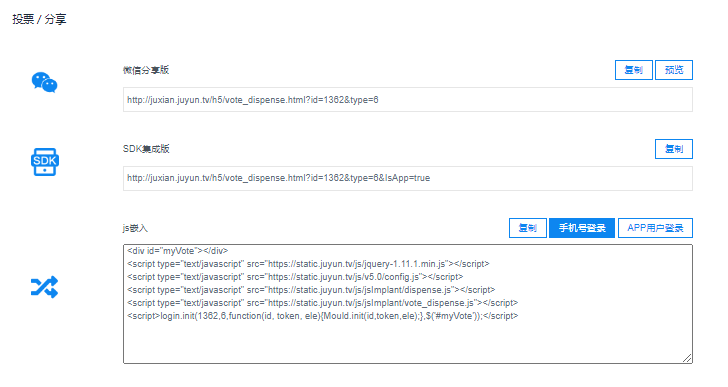
Task: Copy the 微信分享版 link
Action: point(634,70)
